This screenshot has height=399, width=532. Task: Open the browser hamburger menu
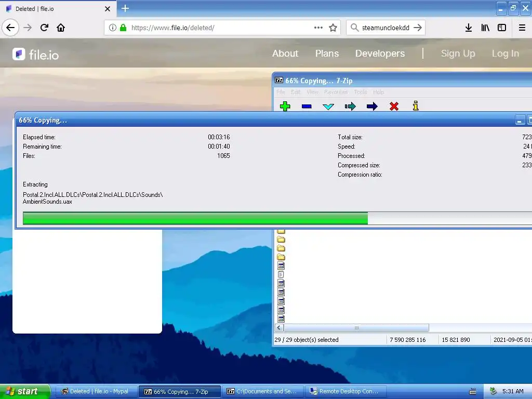pyautogui.click(x=522, y=28)
